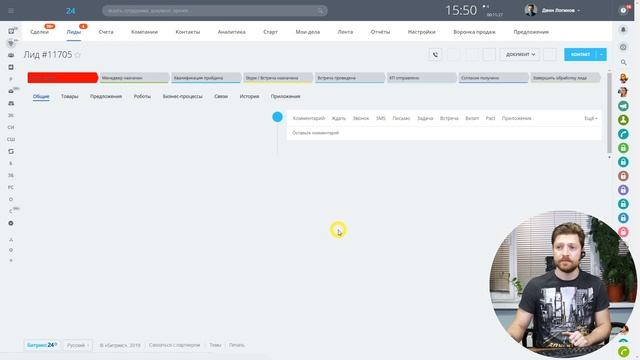Set lead stage to Менеджер назначен
This screenshot has width=640, height=360.
(x=134, y=78)
